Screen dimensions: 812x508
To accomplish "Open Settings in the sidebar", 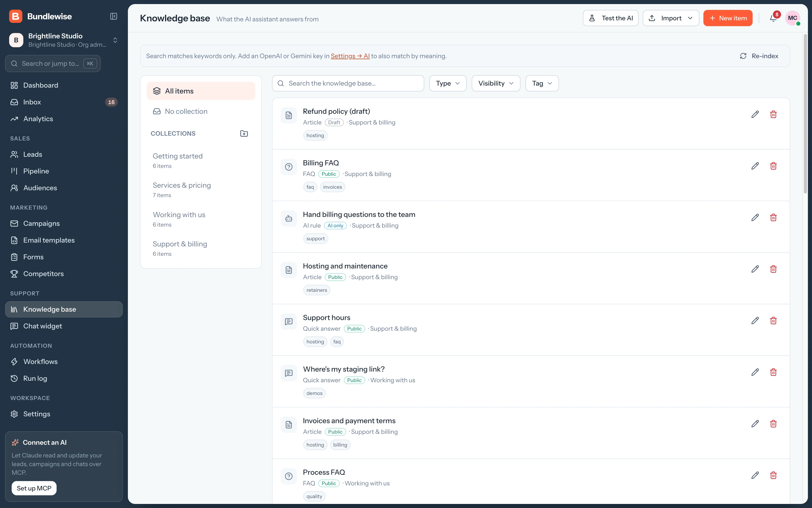I will coord(64,414).
